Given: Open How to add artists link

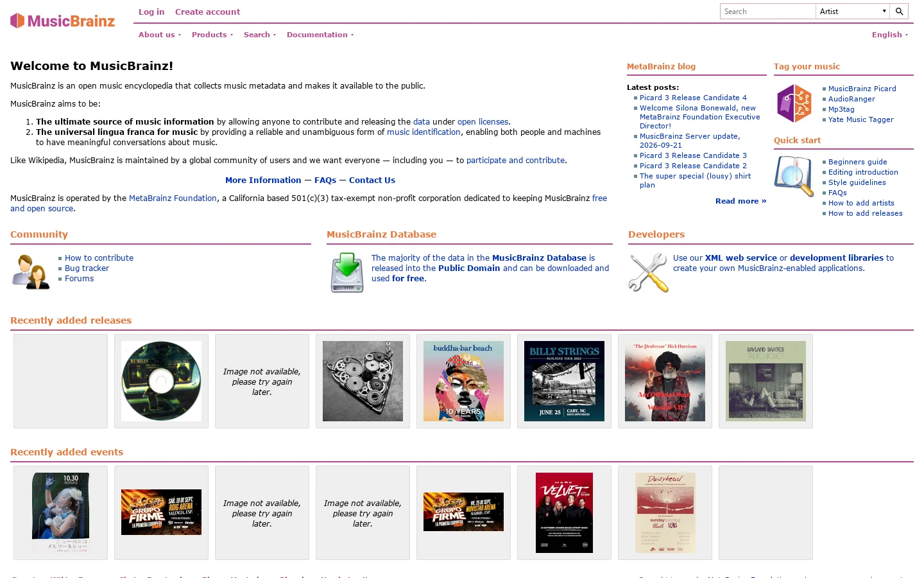Looking at the screenshot, I should (861, 203).
